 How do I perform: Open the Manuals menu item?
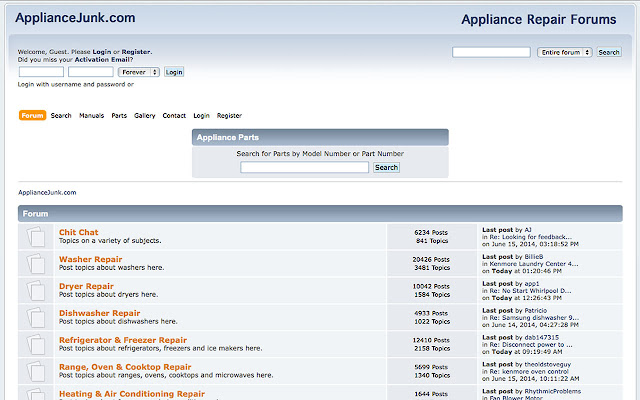91,116
